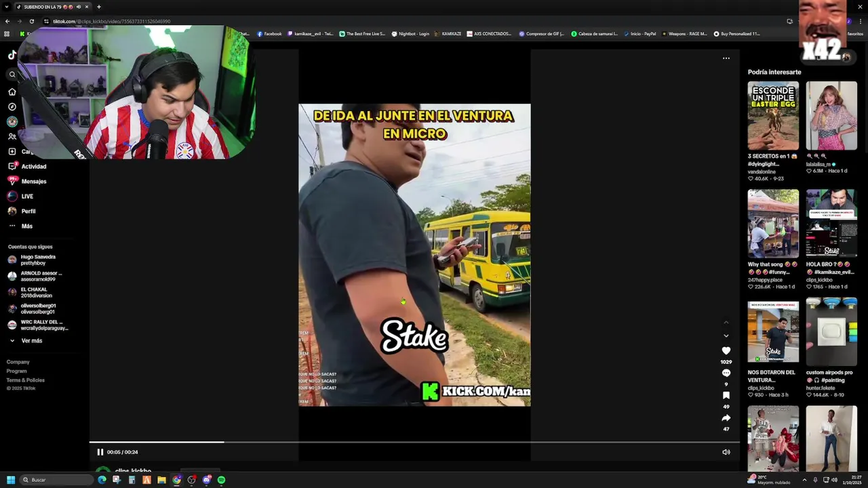Viewport: 868px width, 488px height.
Task: Open the weather widget on taskbar
Action: (x=768, y=480)
